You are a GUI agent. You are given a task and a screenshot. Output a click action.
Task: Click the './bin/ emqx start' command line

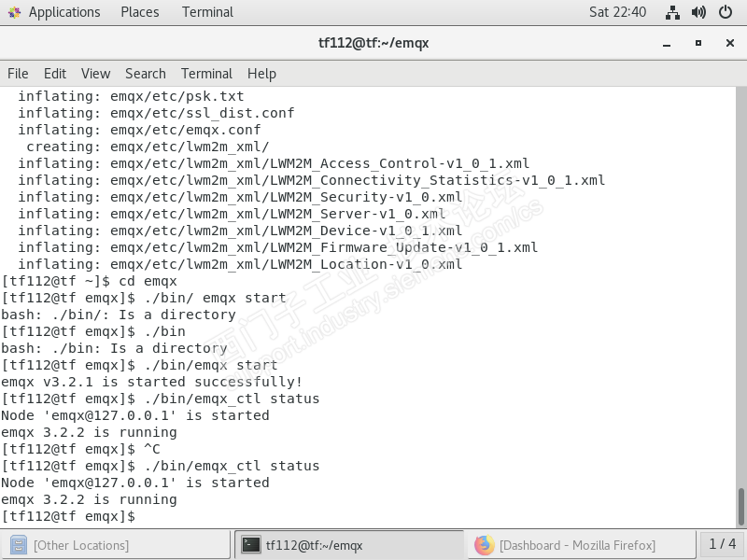[144, 298]
